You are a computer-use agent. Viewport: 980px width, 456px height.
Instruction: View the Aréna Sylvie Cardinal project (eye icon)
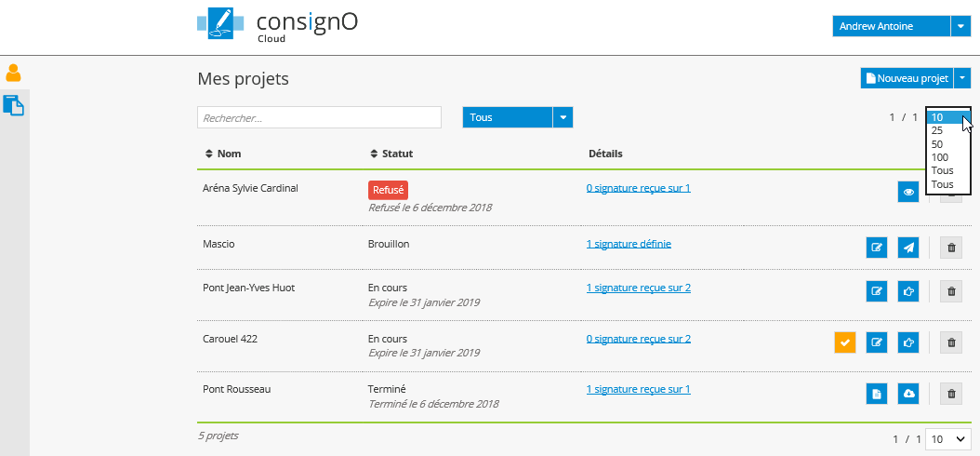coord(908,192)
